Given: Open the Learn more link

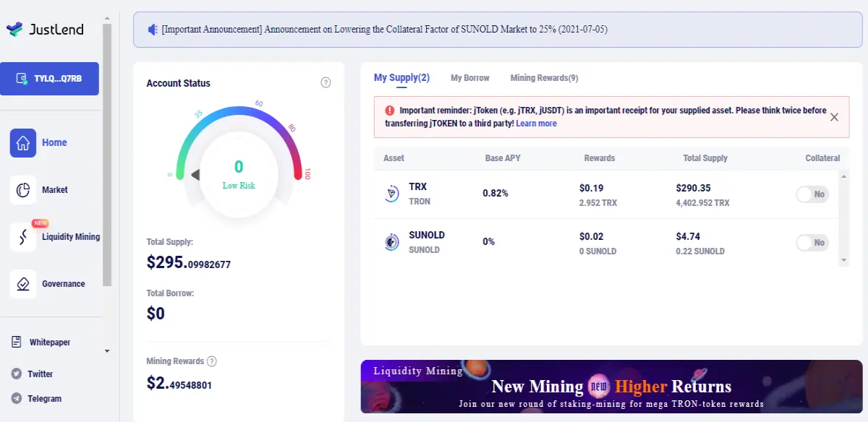Looking at the screenshot, I should pyautogui.click(x=536, y=124).
